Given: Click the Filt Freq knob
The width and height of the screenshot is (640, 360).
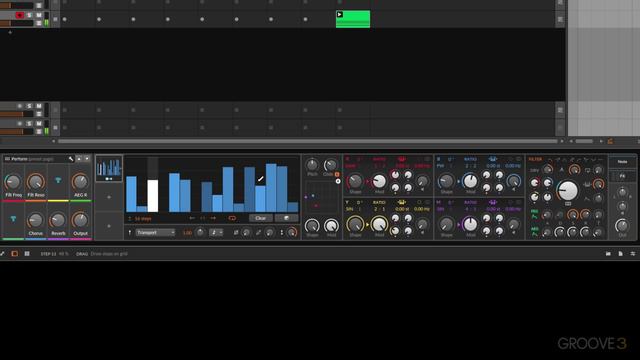Looking at the screenshot, I should 13,182.
